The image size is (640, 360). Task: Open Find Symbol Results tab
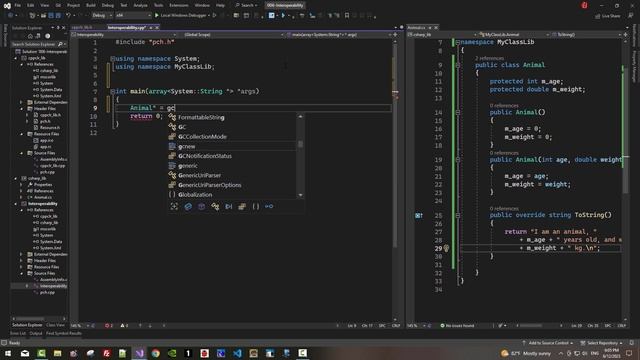(x=64, y=333)
